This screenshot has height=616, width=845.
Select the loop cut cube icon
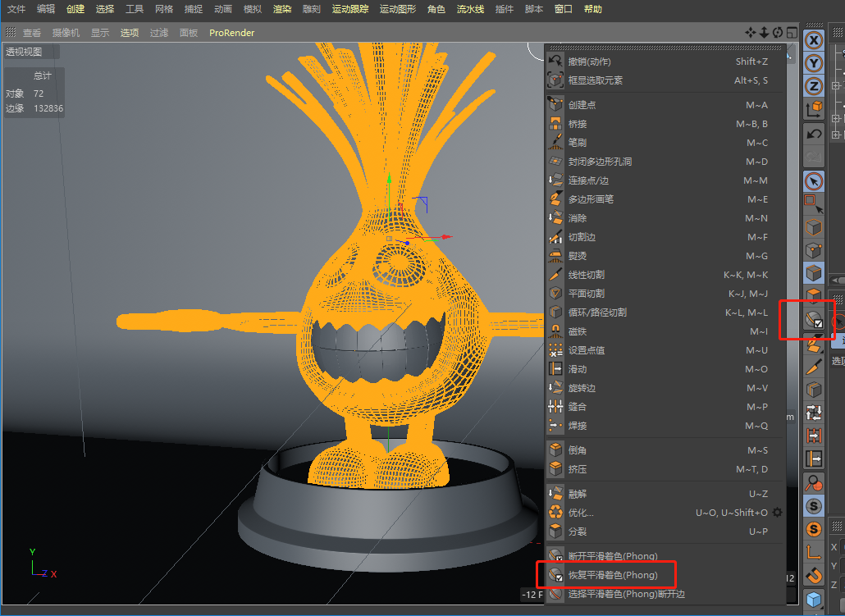point(814,390)
